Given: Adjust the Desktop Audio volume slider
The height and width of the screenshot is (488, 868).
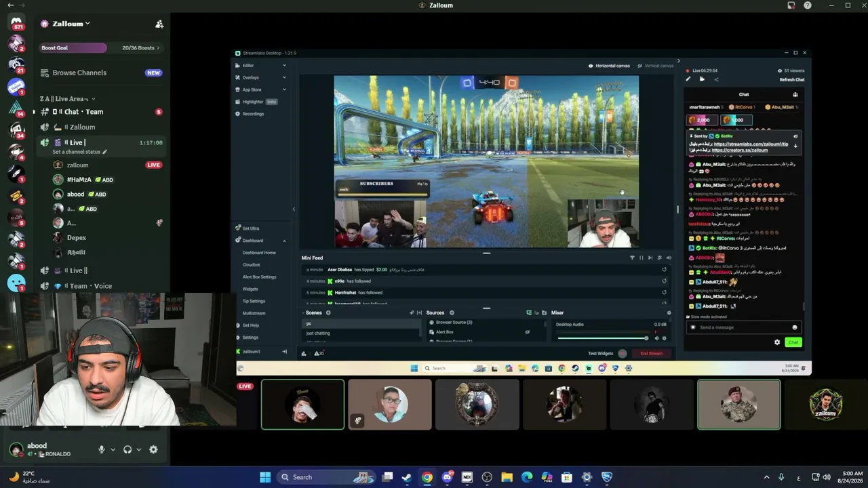Looking at the screenshot, I should pyautogui.click(x=602, y=338).
